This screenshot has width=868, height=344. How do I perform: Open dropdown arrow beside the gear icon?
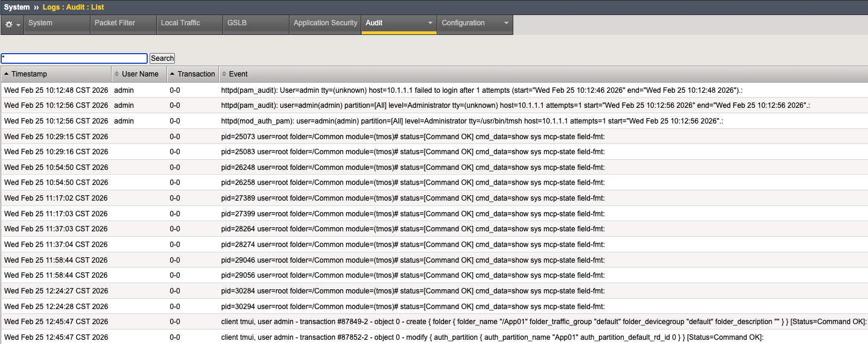[19, 25]
